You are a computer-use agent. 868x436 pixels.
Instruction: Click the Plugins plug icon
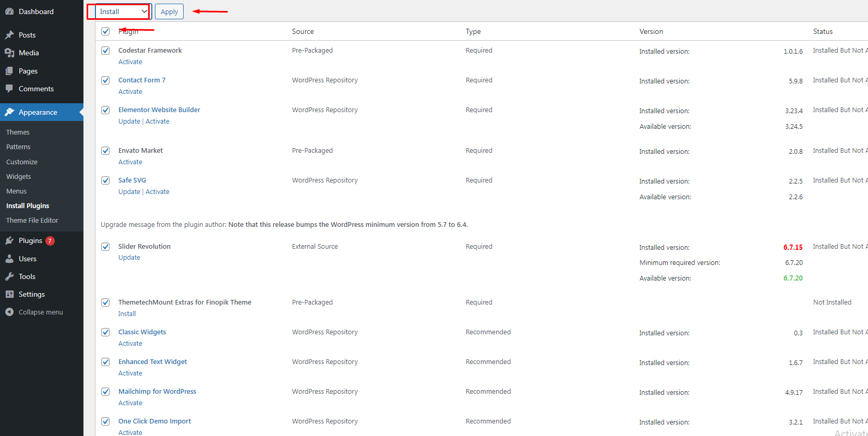tap(9, 240)
